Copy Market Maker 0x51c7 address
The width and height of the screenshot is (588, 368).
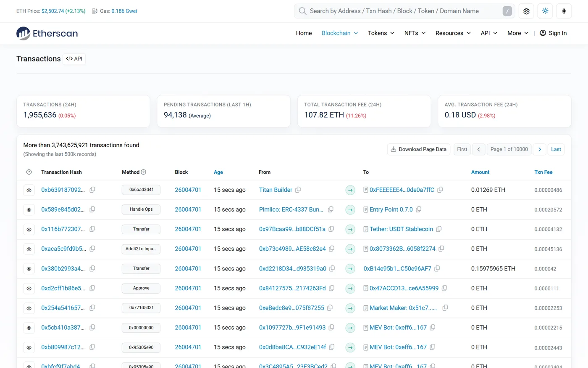pyautogui.click(x=445, y=308)
